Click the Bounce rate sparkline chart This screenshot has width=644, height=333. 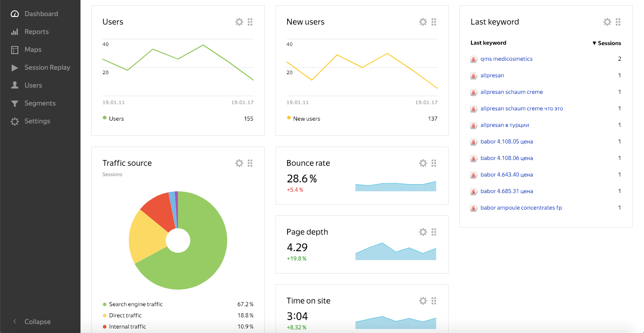396,186
